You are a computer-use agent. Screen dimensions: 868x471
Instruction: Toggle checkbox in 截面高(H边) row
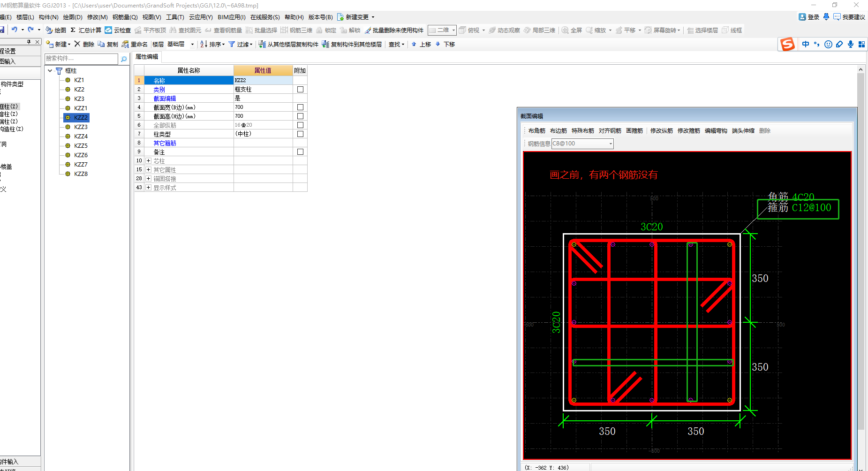[300, 116]
